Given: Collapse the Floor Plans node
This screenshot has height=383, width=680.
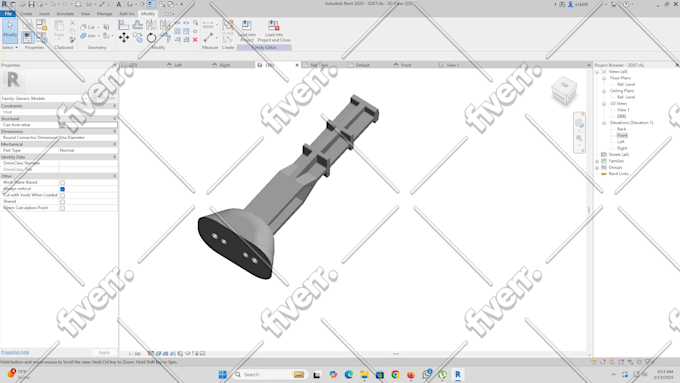Looking at the screenshot, I should pos(604,78).
